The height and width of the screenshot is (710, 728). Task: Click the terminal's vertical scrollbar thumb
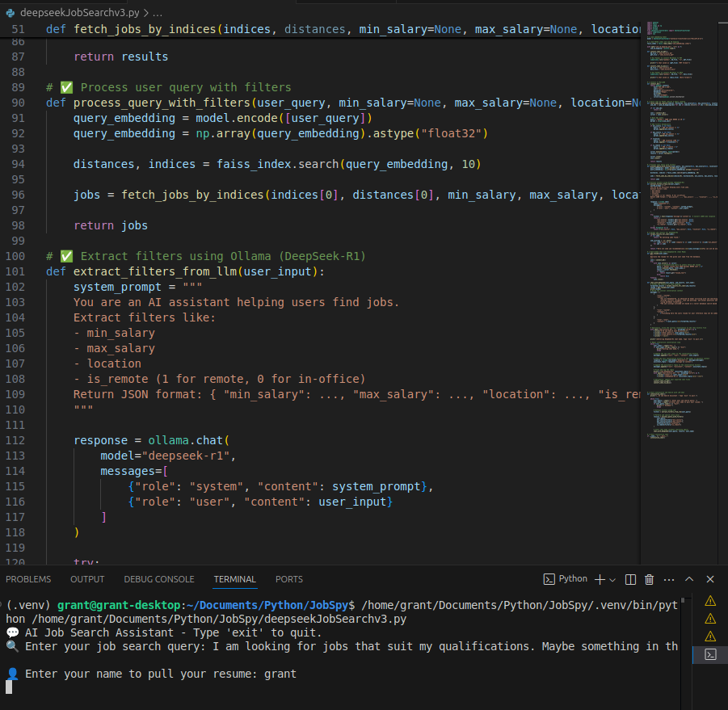coord(683,602)
